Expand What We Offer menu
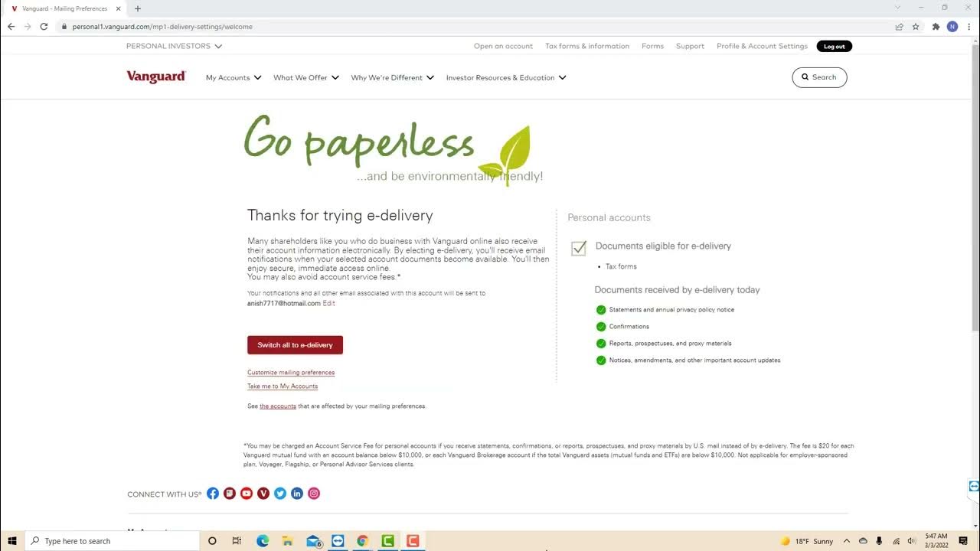 click(306, 77)
